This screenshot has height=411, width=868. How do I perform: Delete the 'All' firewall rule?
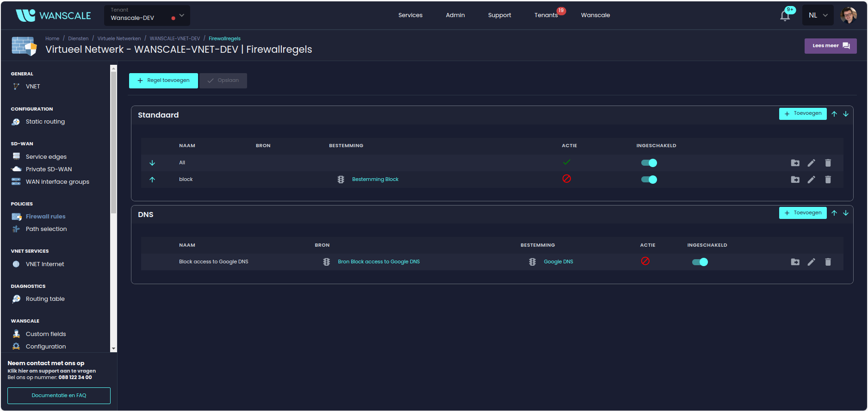tap(828, 163)
